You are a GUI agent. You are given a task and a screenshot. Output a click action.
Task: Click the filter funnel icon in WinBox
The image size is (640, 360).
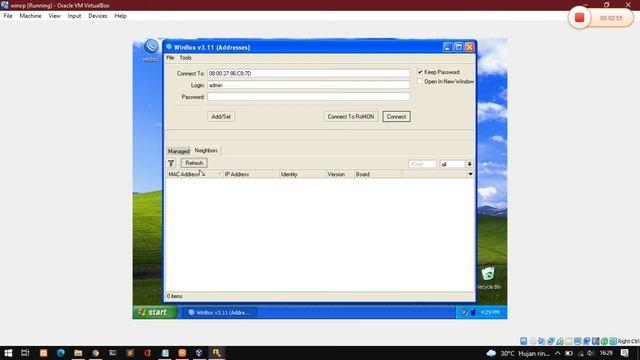[x=171, y=163]
